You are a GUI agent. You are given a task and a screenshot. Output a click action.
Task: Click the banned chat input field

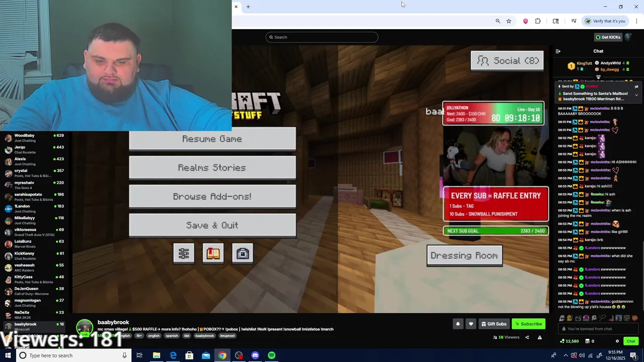click(599, 329)
